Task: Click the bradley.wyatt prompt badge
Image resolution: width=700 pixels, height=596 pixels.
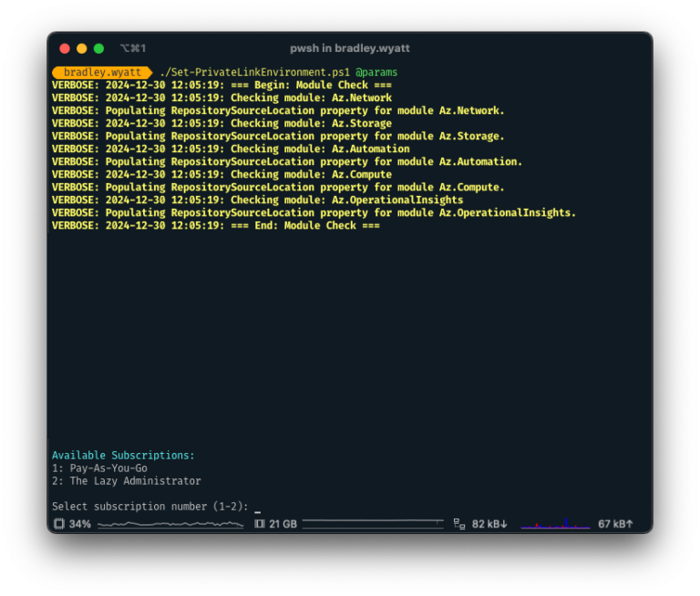Action: 102,72
